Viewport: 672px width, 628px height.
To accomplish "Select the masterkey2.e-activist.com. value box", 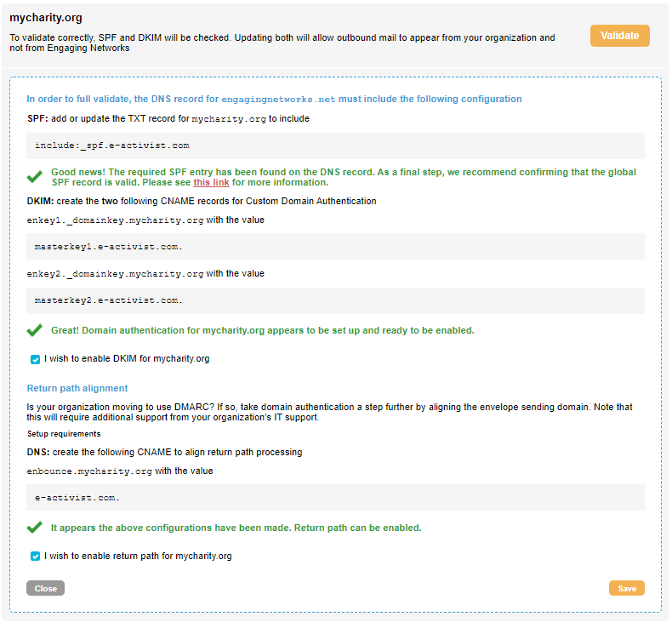I will coord(335,300).
